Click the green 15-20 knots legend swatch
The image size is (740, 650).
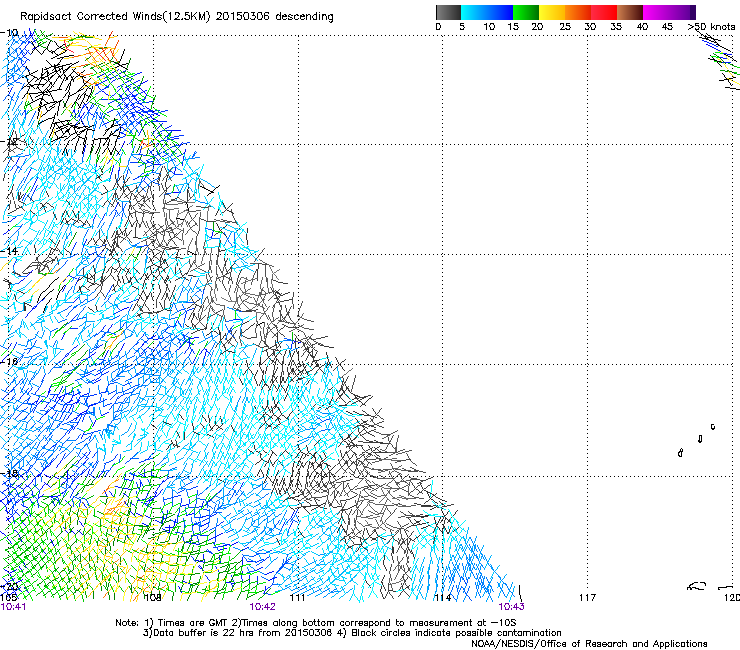[x=526, y=12]
